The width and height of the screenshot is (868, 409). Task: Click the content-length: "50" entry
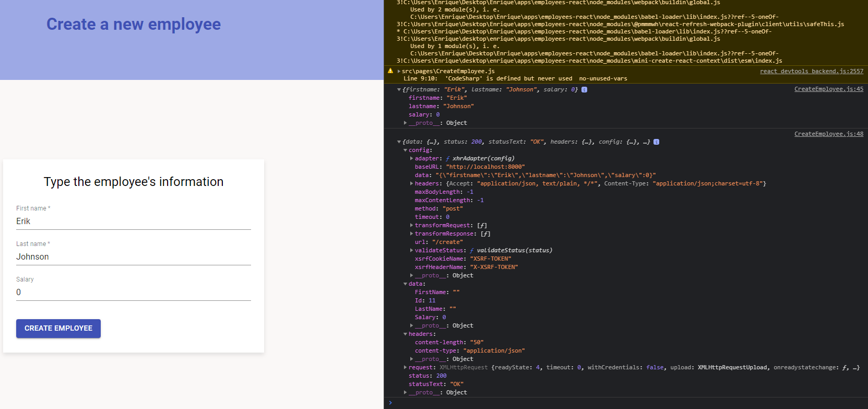[449, 343]
